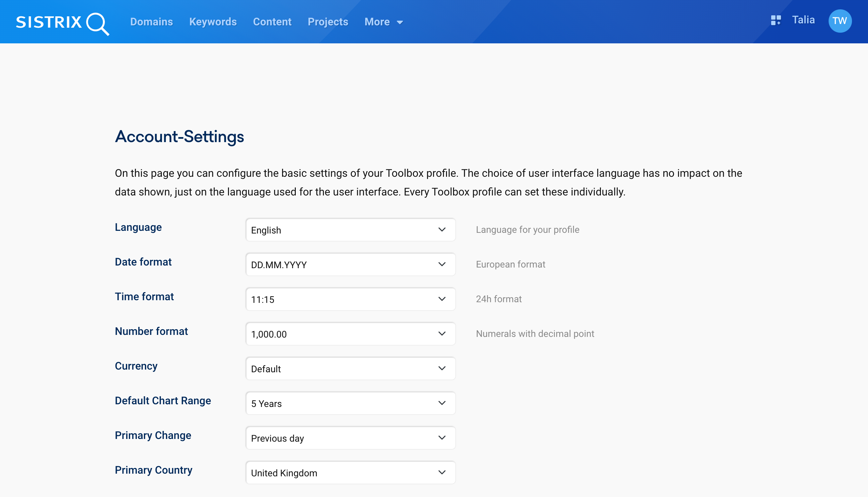Screen dimensions: 868x497
Task: Expand the Primary Country dropdown
Action: (x=351, y=473)
